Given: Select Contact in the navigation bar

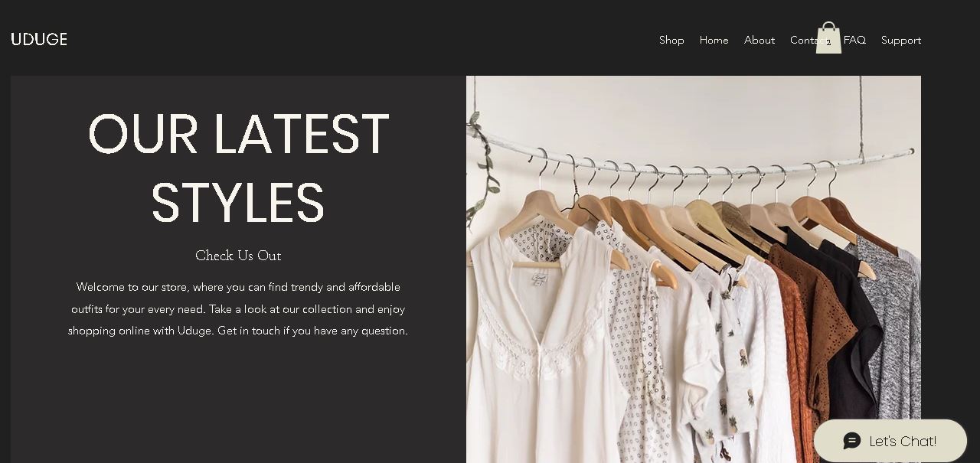Looking at the screenshot, I should click(x=803, y=40).
